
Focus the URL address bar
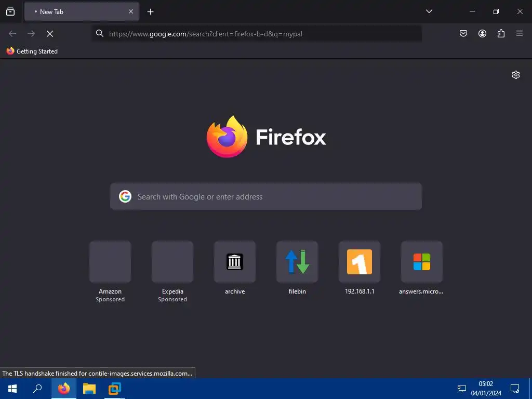[x=257, y=34]
